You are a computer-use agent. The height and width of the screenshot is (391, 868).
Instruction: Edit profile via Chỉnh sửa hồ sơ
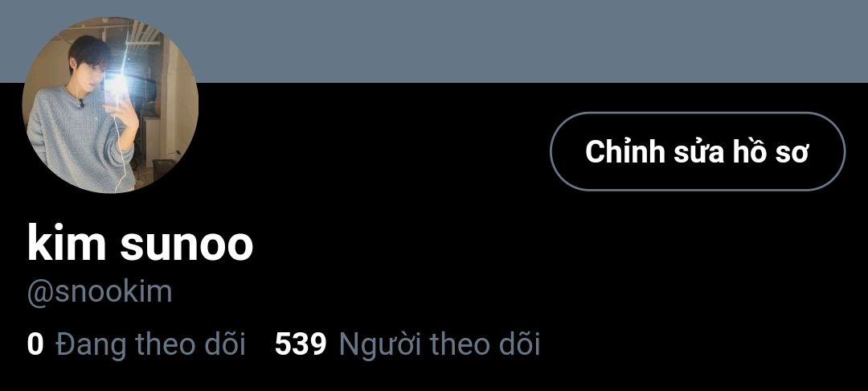point(698,151)
